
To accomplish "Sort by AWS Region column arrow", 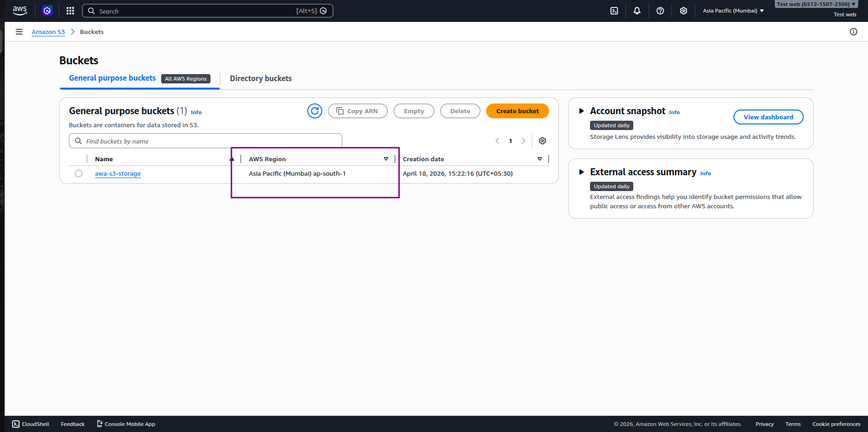I will [386, 159].
